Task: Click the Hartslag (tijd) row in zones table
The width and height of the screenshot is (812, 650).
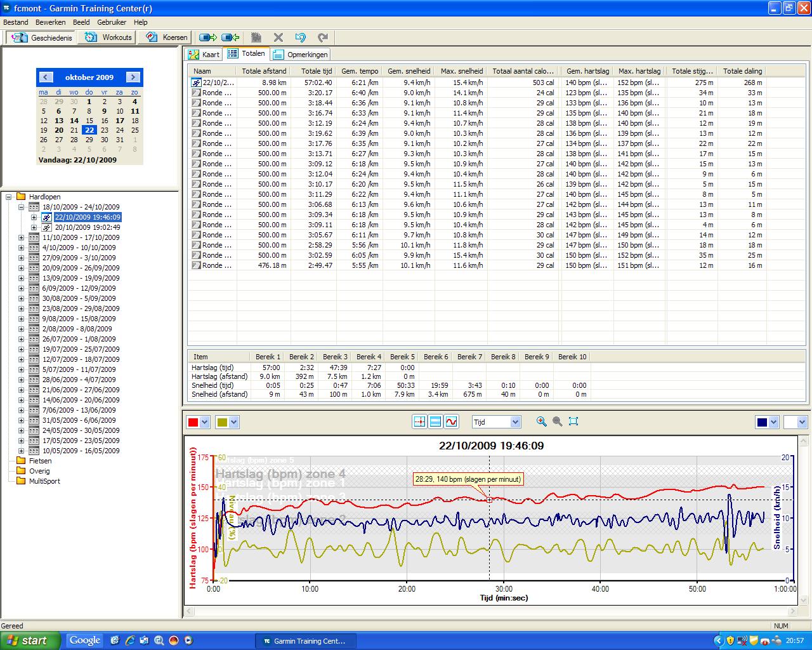Action: pyautogui.click(x=390, y=368)
